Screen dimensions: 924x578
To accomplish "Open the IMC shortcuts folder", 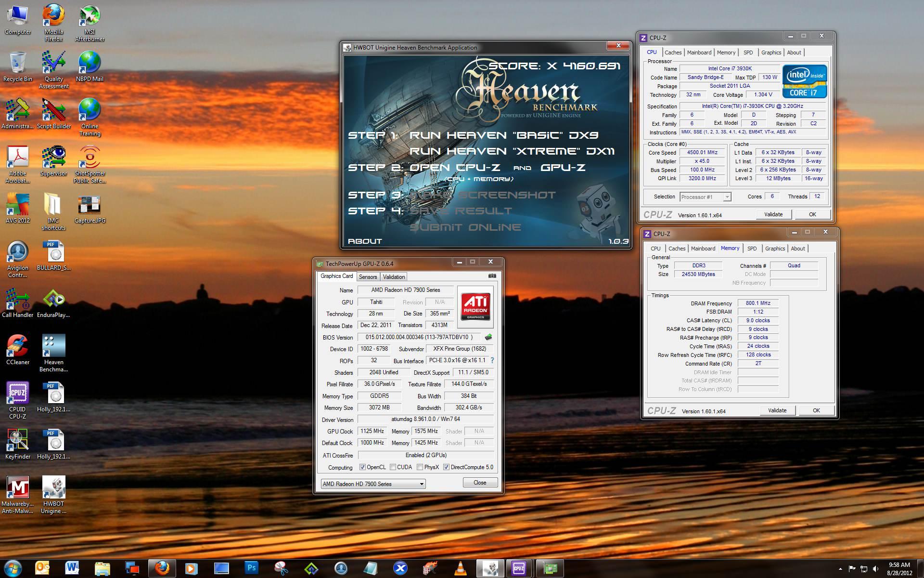I will click(x=53, y=211).
